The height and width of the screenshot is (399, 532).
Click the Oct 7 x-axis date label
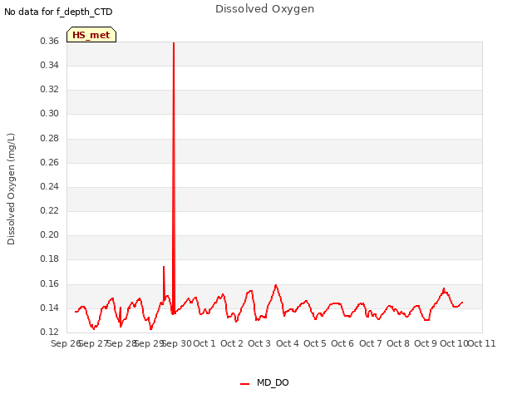(371, 343)
